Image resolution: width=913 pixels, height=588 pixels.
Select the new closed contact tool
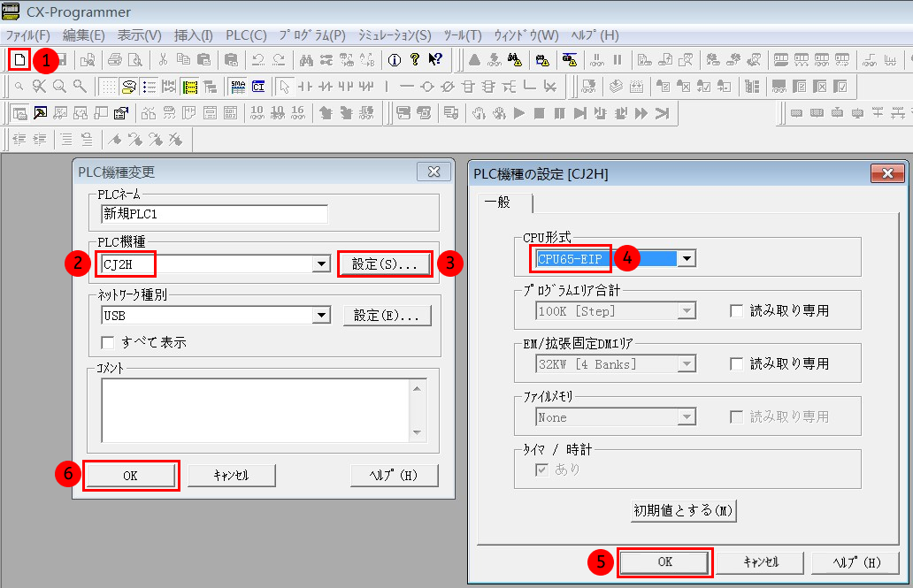coord(326,87)
